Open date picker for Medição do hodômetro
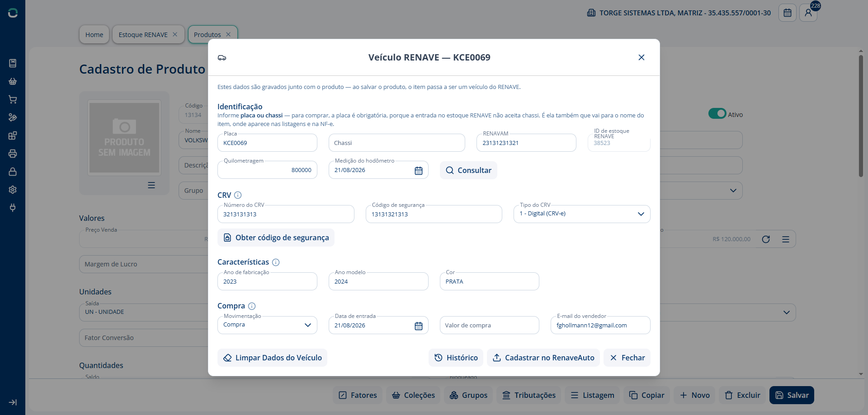The height and width of the screenshot is (415, 868). (x=419, y=170)
